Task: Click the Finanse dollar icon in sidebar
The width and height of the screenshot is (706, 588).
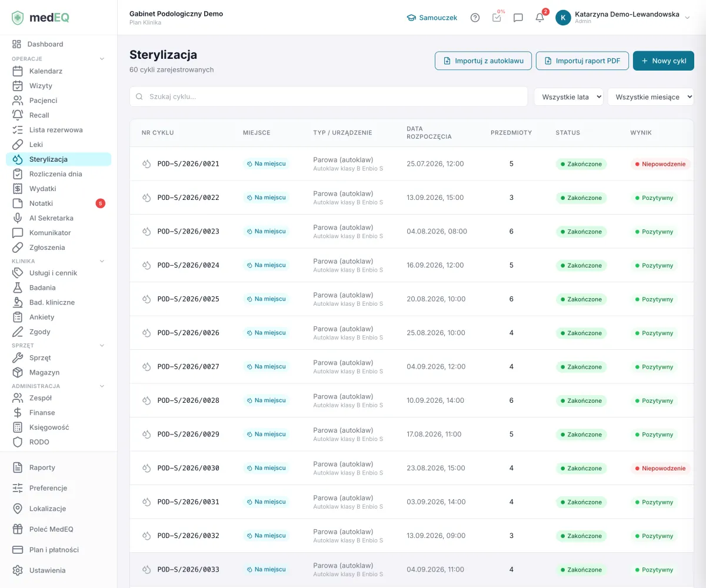Action: (x=18, y=413)
